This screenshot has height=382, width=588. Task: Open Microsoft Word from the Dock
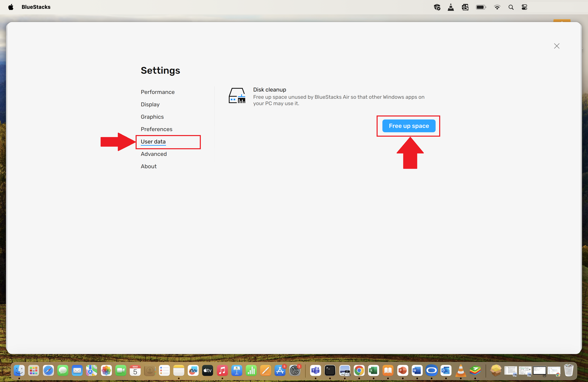click(417, 370)
